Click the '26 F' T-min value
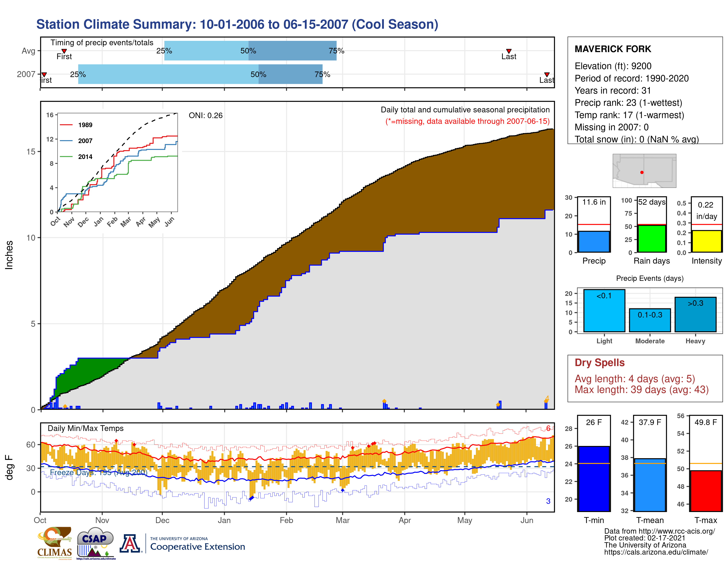 point(594,422)
